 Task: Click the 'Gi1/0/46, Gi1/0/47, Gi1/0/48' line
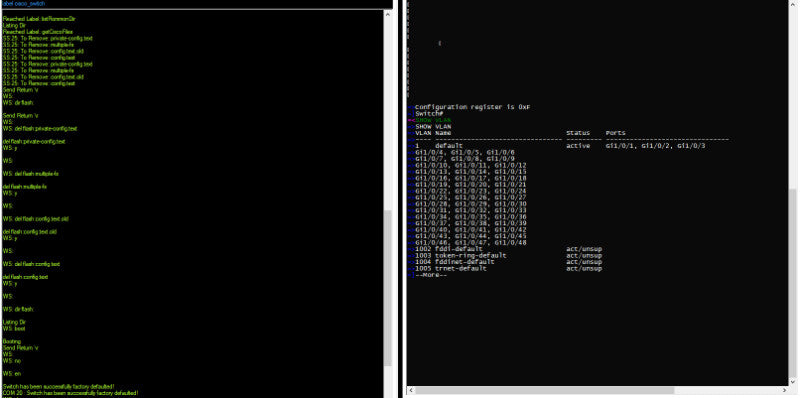pyautogui.click(x=470, y=242)
